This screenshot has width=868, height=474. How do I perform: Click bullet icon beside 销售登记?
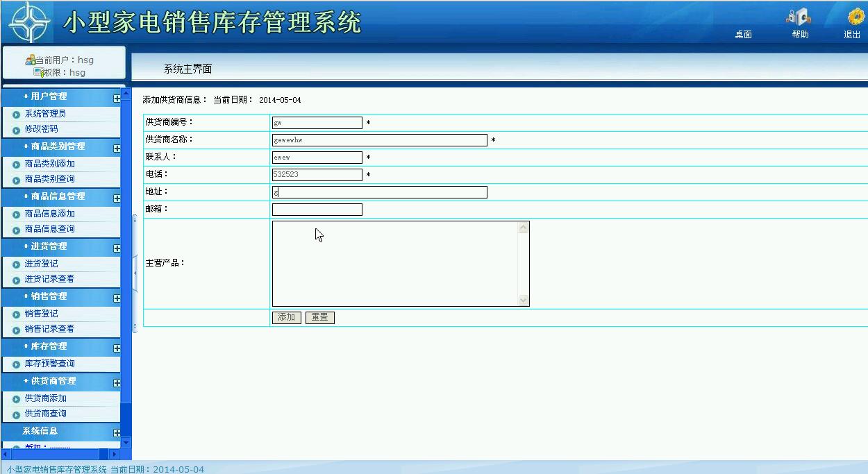click(x=17, y=315)
